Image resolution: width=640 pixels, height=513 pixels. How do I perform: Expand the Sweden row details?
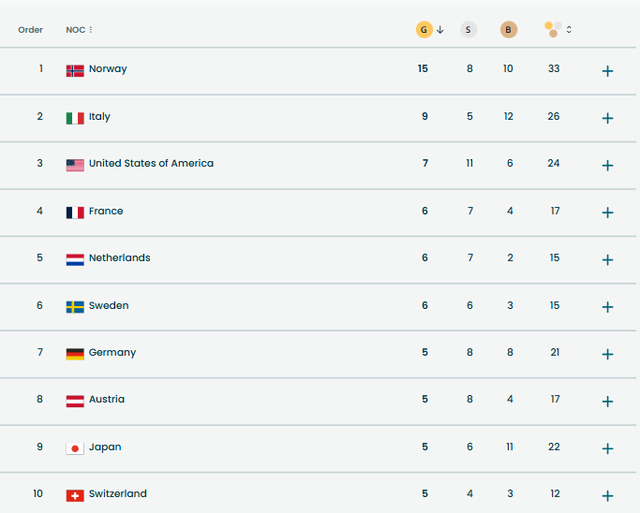[x=607, y=307]
